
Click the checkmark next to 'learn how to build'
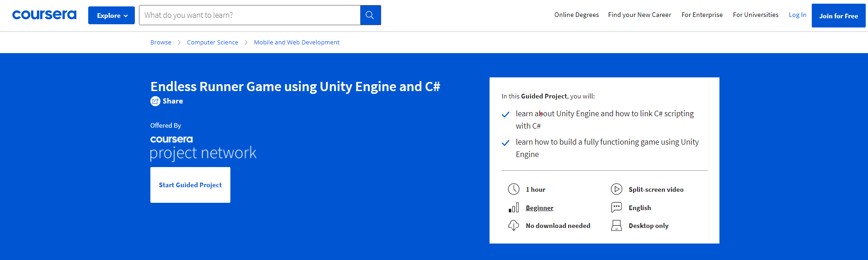tap(506, 143)
